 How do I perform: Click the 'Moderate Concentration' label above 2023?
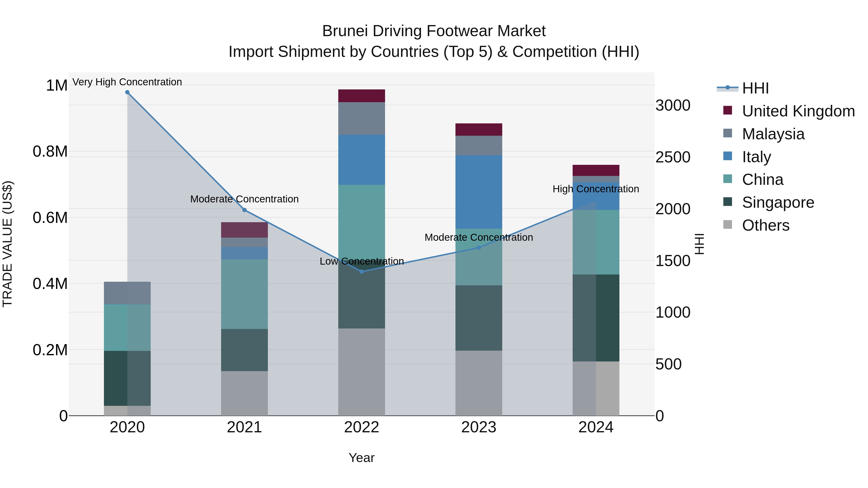click(x=479, y=237)
